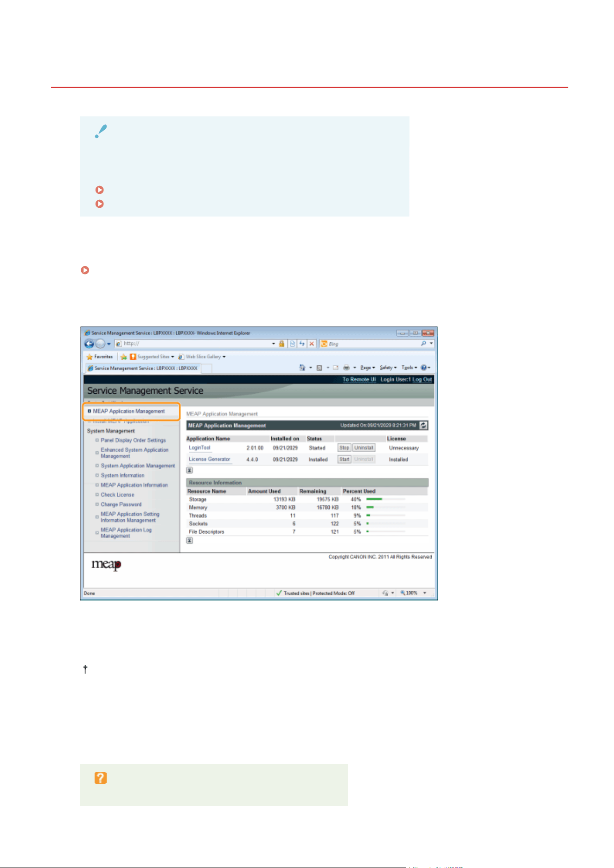Click the red Stop loading icon

(312, 344)
